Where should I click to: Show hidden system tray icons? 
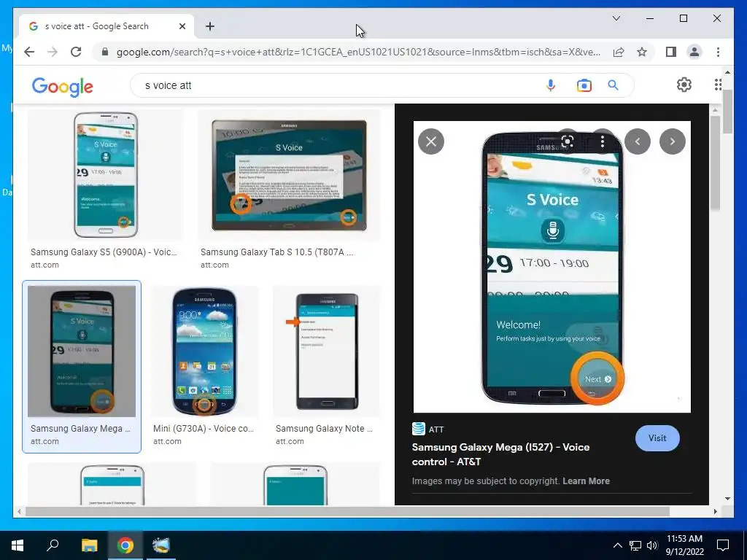point(617,545)
